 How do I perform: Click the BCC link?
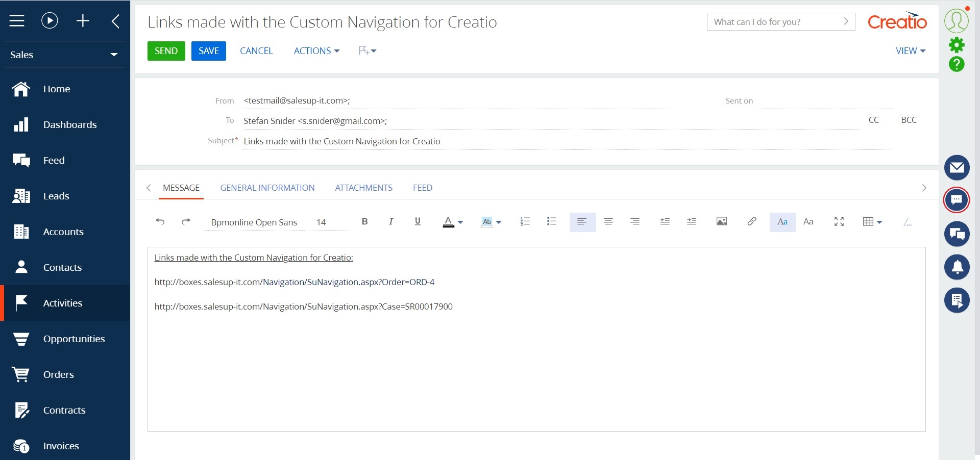click(909, 120)
